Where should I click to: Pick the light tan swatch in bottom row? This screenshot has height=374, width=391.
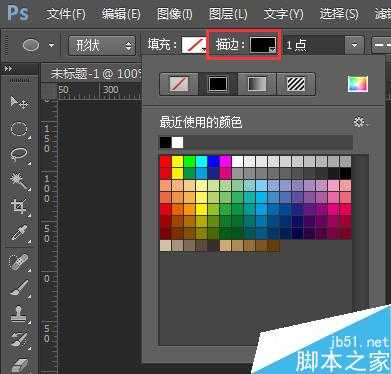pyautogui.click(x=165, y=246)
